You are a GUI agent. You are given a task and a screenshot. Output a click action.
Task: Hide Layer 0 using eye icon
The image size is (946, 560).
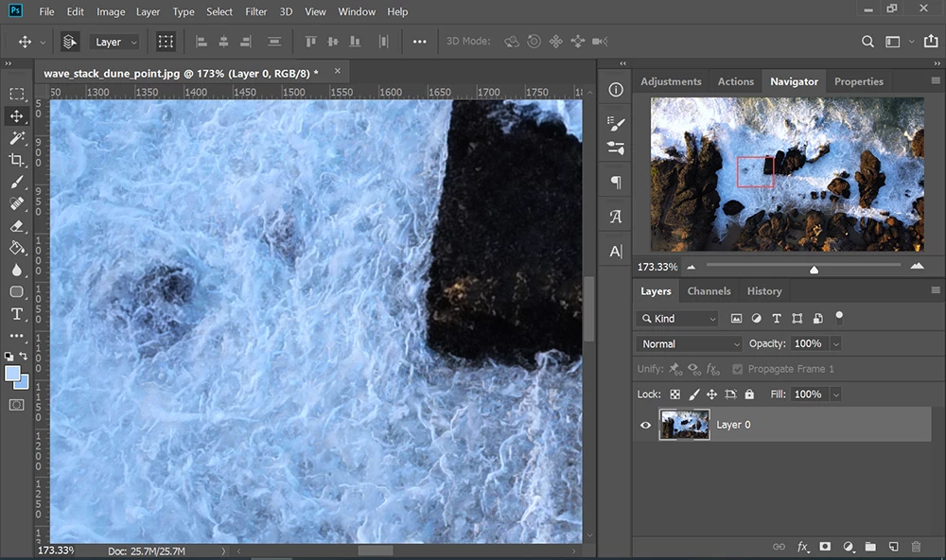[x=645, y=426]
